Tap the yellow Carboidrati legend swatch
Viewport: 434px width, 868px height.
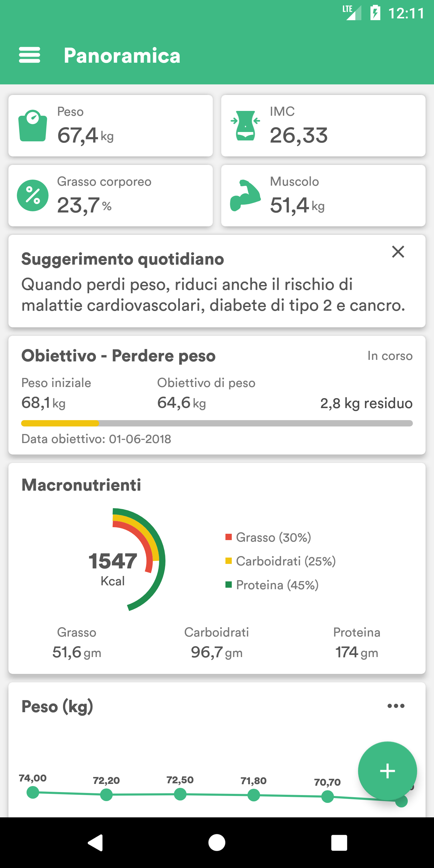(x=228, y=561)
